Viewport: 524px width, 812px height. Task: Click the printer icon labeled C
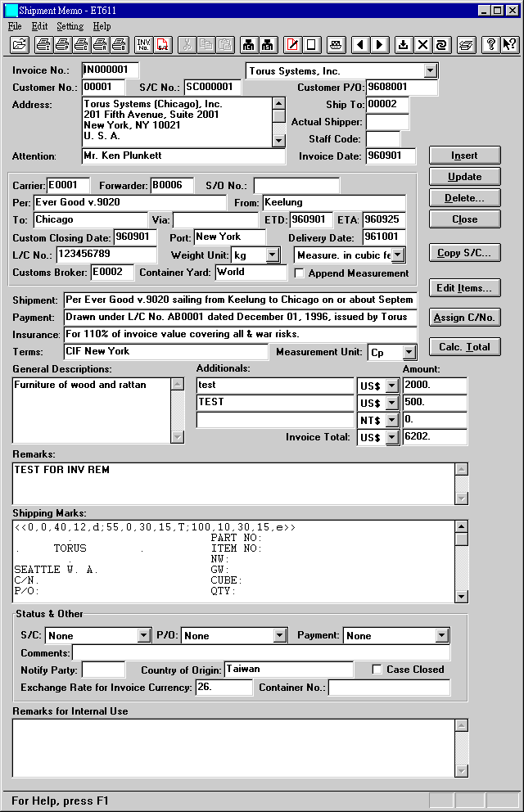81,44
